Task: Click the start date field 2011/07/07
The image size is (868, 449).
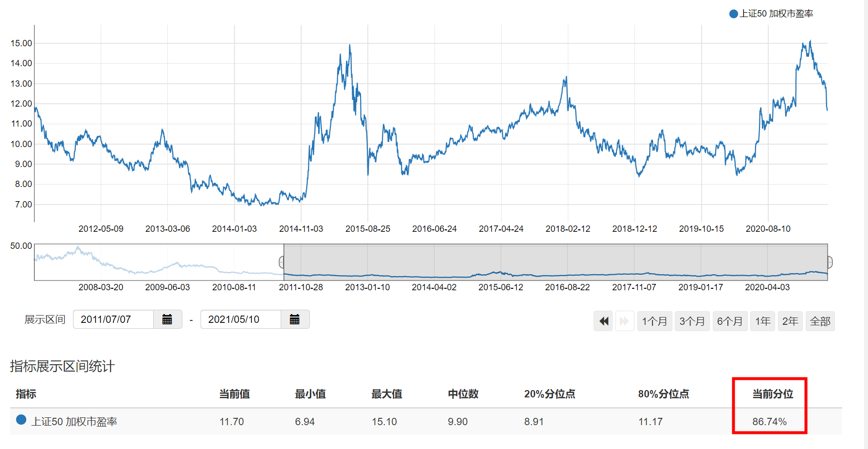Action: pos(113,319)
